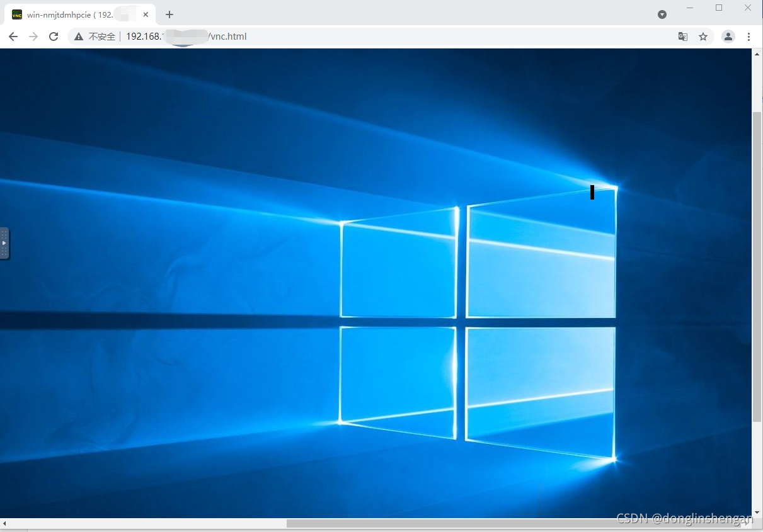
Task: Click the tab search dropdown circle
Action: pyautogui.click(x=662, y=14)
